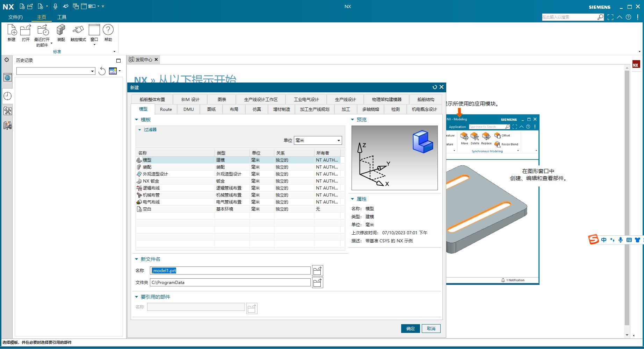
Task: Toggle Sogou input language via 中 tray icon
Action: point(603,240)
